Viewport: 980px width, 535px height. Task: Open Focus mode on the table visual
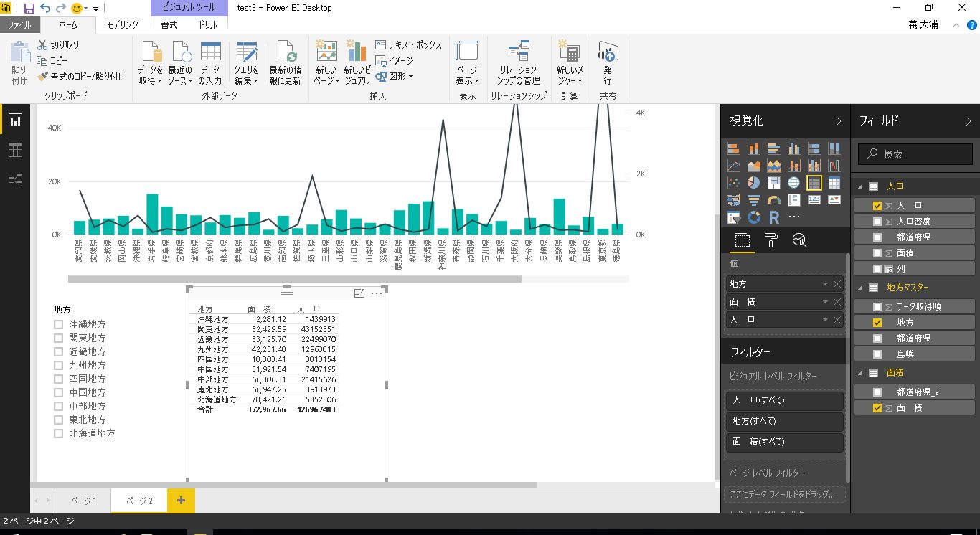359,293
